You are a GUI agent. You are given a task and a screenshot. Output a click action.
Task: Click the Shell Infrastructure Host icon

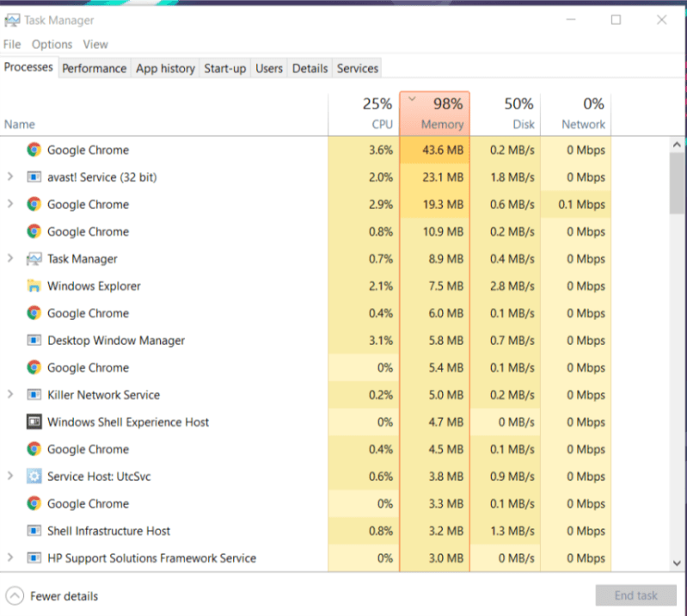(34, 531)
